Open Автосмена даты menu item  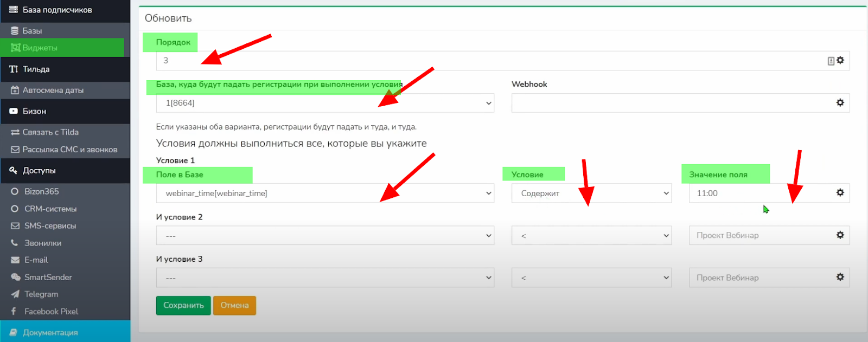coord(53,91)
